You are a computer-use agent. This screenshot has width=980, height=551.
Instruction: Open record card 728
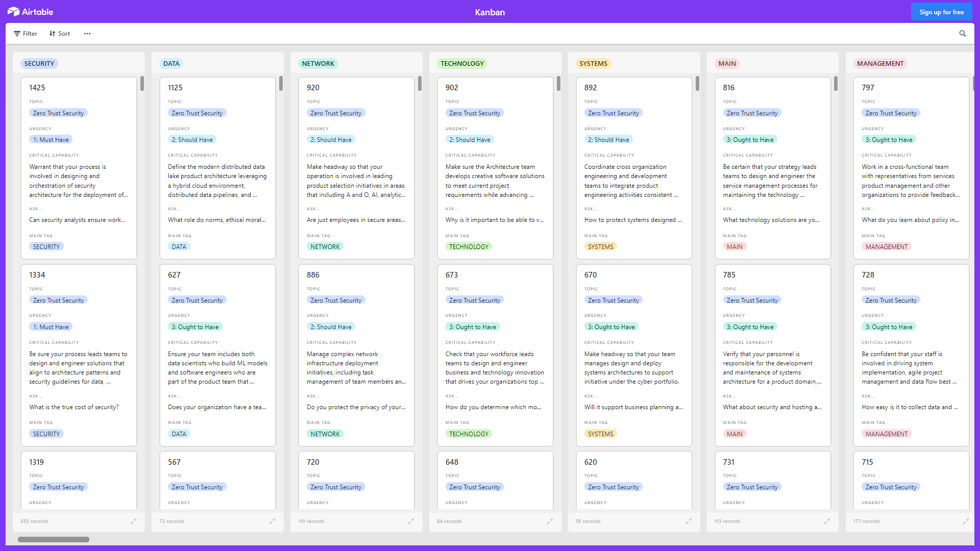tap(912, 355)
